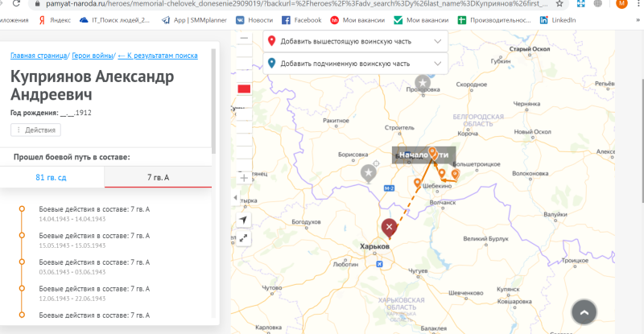
Task: Click the gray star marker near Борисовка
Action: point(369,171)
